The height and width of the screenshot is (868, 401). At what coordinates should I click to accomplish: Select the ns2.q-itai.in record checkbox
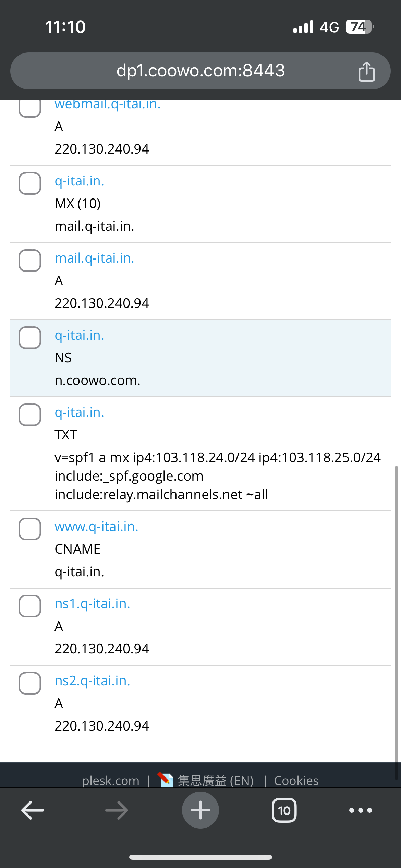click(30, 683)
